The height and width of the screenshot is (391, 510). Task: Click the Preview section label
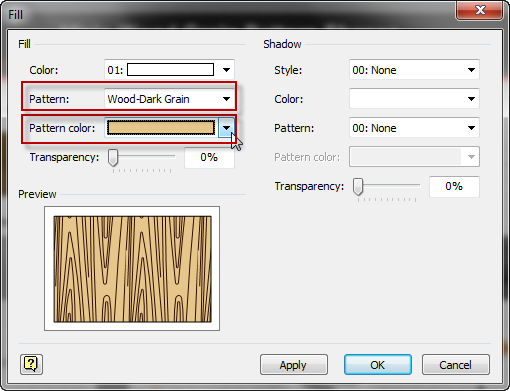[37, 194]
